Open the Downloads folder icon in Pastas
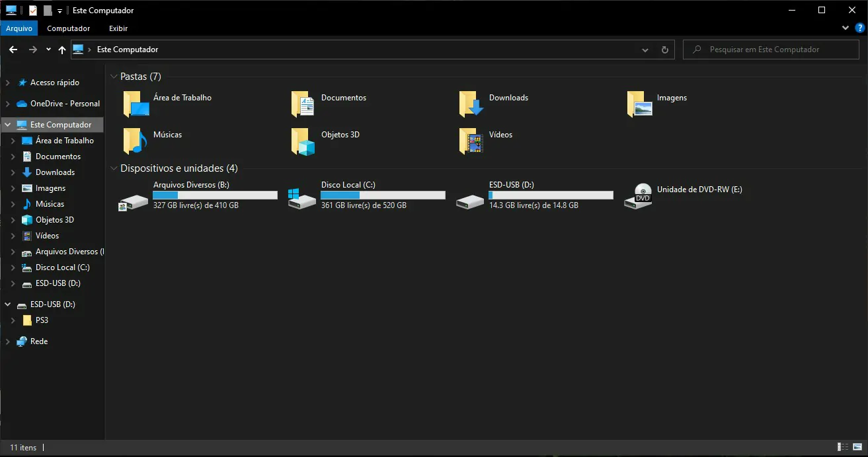The image size is (868, 457). 472,104
